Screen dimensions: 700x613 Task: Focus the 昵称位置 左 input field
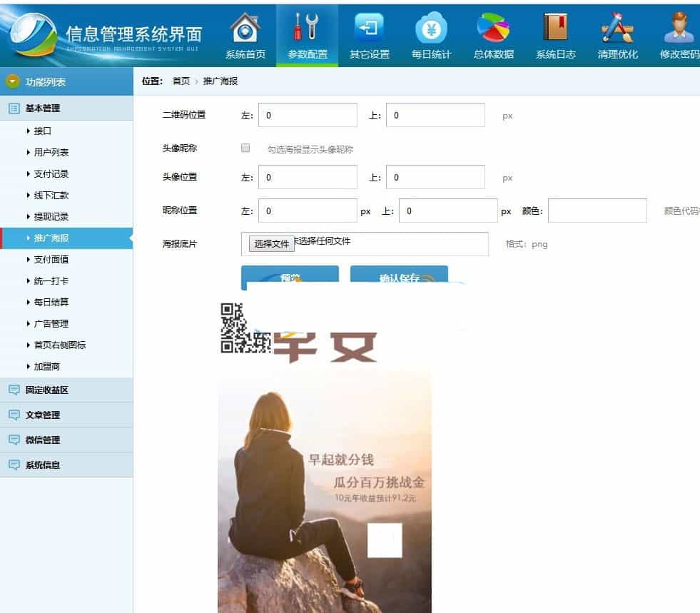[x=308, y=211]
